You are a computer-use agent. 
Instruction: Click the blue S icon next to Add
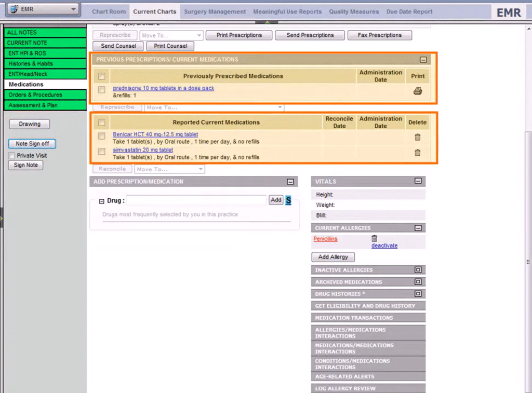288,200
